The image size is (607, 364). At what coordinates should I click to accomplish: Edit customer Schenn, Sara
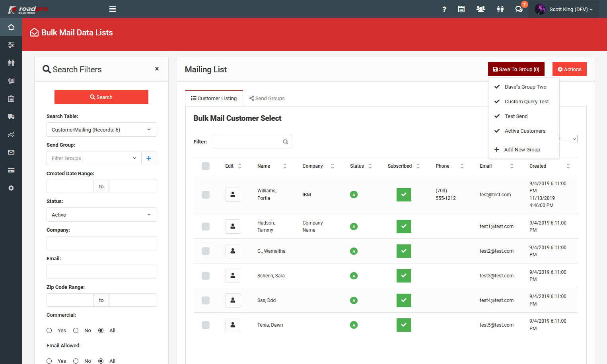pyautogui.click(x=233, y=276)
